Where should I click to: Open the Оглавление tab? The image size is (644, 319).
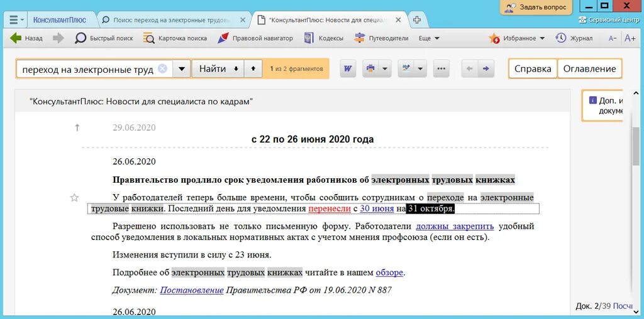589,69
